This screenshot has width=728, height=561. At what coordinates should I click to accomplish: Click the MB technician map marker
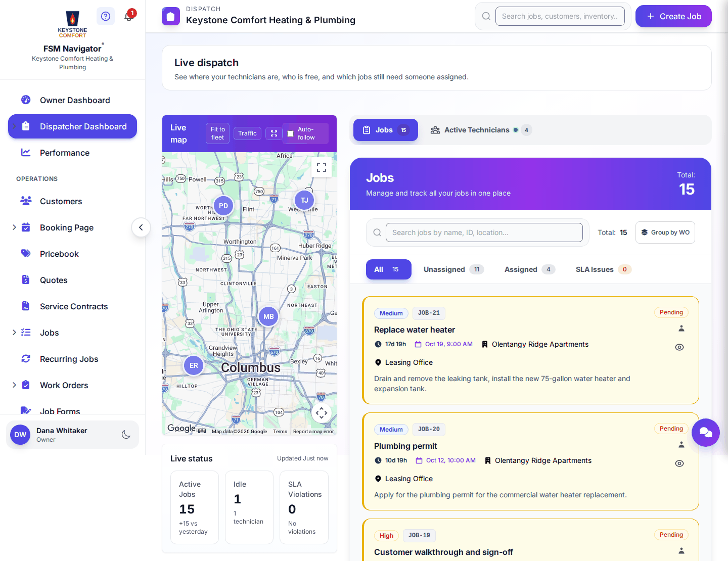(268, 316)
